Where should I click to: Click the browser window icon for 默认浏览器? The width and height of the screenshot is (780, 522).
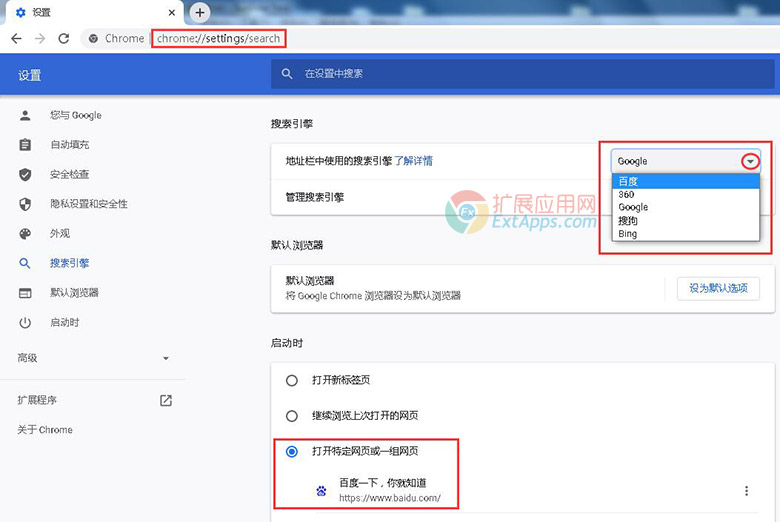[x=25, y=293]
